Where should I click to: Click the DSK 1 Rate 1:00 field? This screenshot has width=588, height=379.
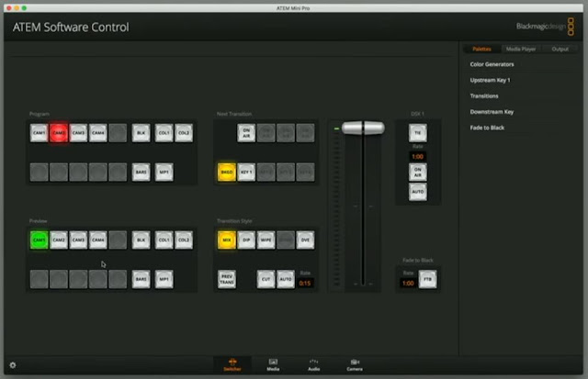point(418,157)
